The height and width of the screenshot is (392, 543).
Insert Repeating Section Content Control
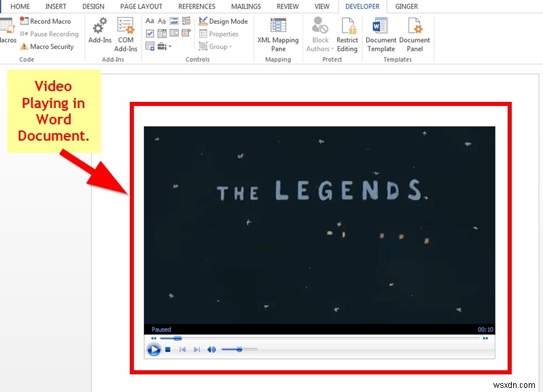click(150, 46)
